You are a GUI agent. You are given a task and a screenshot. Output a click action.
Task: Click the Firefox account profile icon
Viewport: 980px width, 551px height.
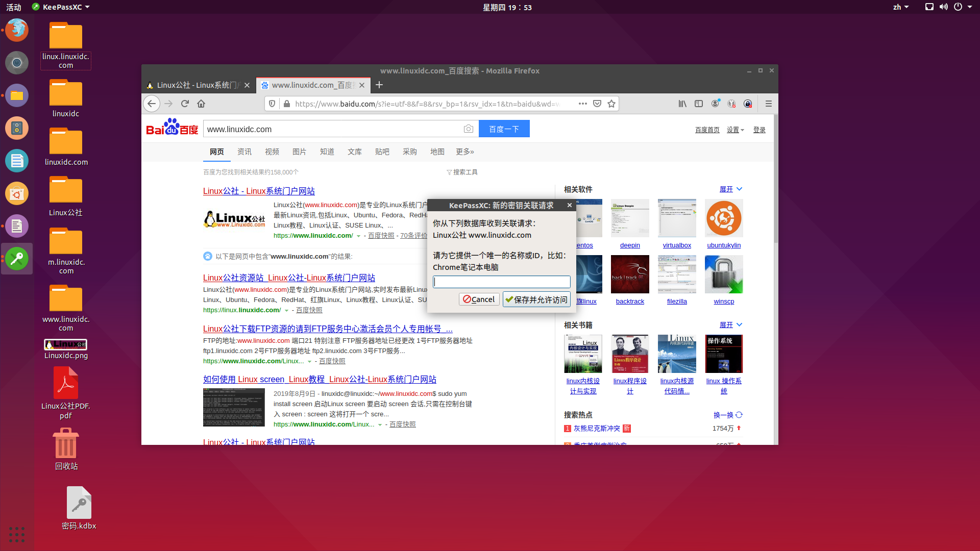point(716,104)
